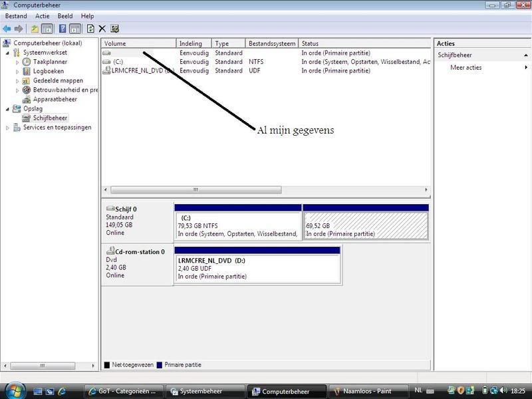
Task: Open Internet Explorer from the quick launch
Action: [62, 391]
